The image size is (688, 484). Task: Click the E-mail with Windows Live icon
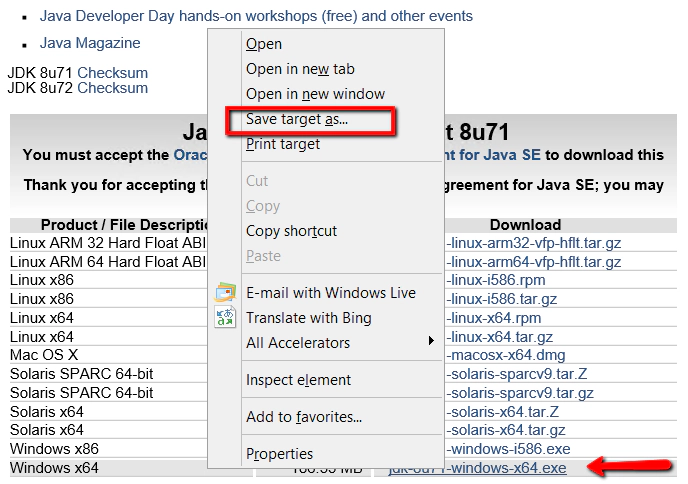[x=225, y=294]
